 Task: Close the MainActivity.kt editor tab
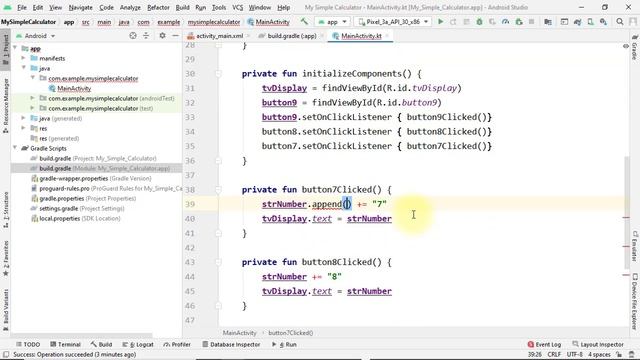click(387, 36)
